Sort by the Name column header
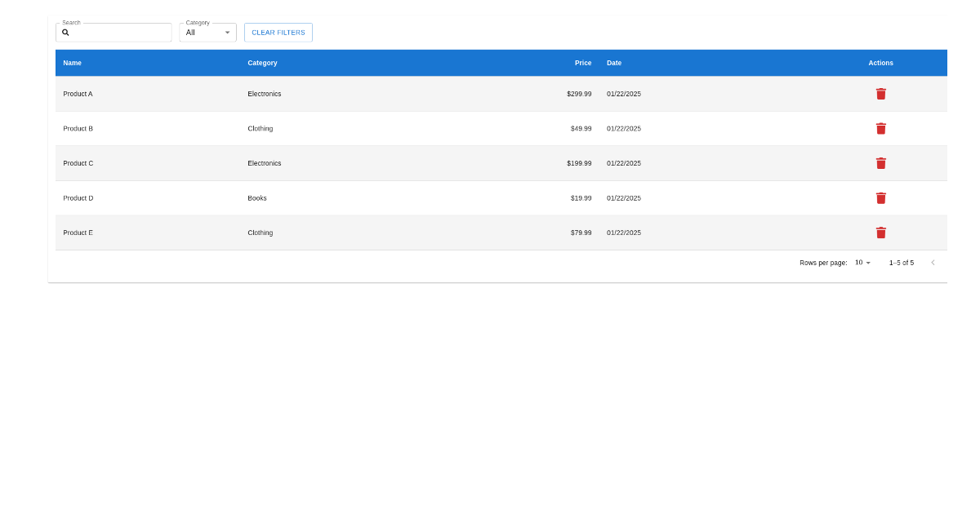Image resolution: width=980 pixels, height=514 pixels. point(72,63)
